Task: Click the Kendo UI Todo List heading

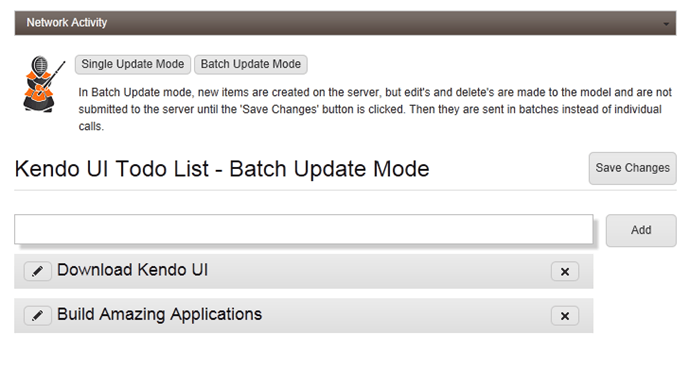Action: [x=222, y=169]
